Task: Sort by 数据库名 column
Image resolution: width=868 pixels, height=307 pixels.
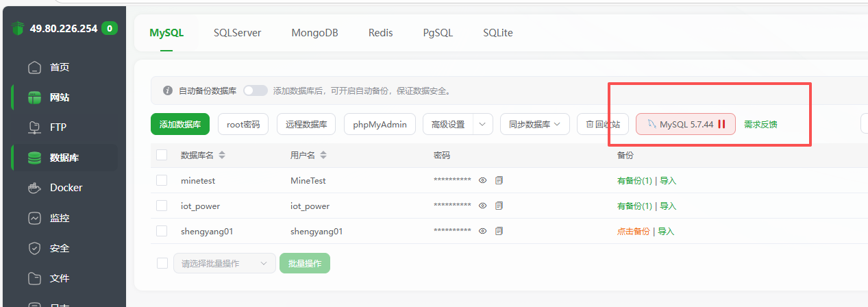Action: click(x=221, y=156)
